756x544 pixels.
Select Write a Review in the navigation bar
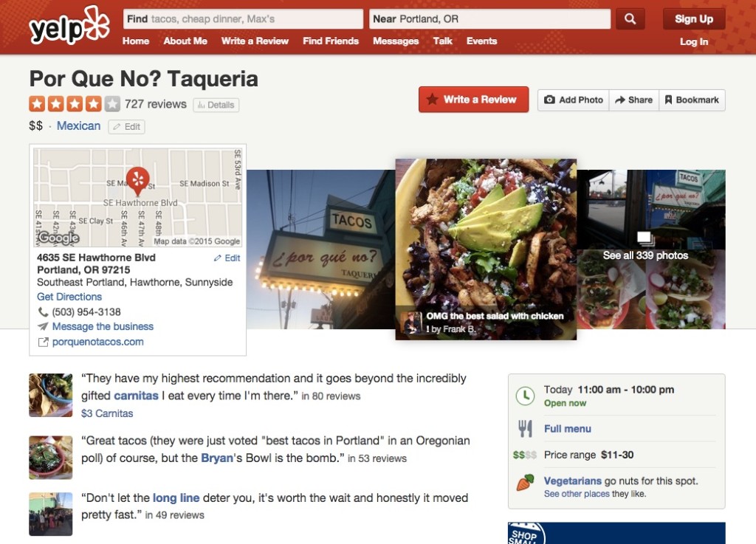coord(255,41)
